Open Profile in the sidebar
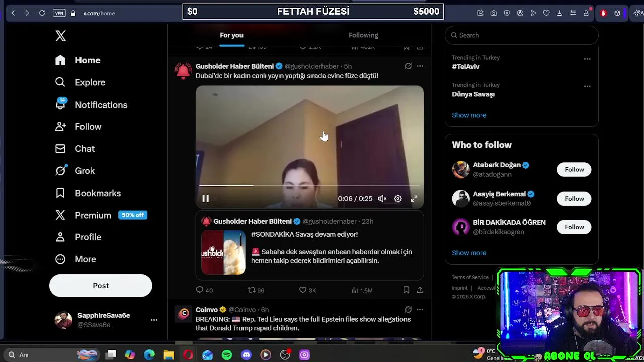This screenshot has width=644, height=362. click(78, 237)
